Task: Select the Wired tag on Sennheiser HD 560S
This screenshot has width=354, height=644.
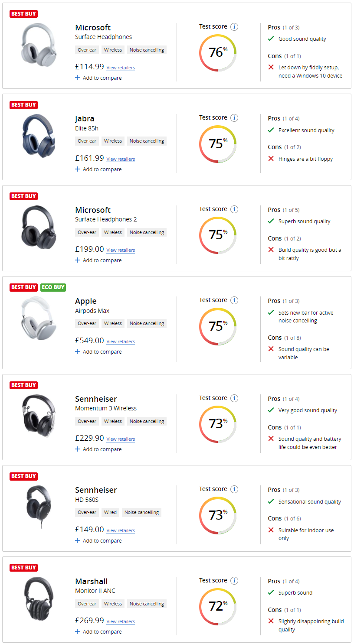Action: point(110,512)
